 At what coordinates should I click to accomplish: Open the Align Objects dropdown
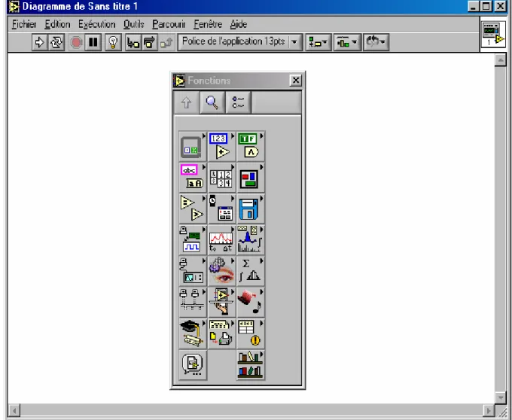(318, 42)
